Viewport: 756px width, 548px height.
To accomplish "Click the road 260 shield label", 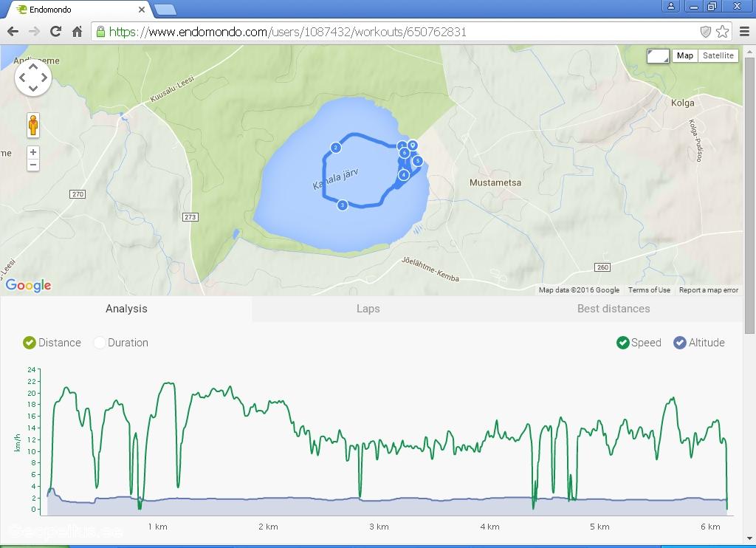I will 602,267.
